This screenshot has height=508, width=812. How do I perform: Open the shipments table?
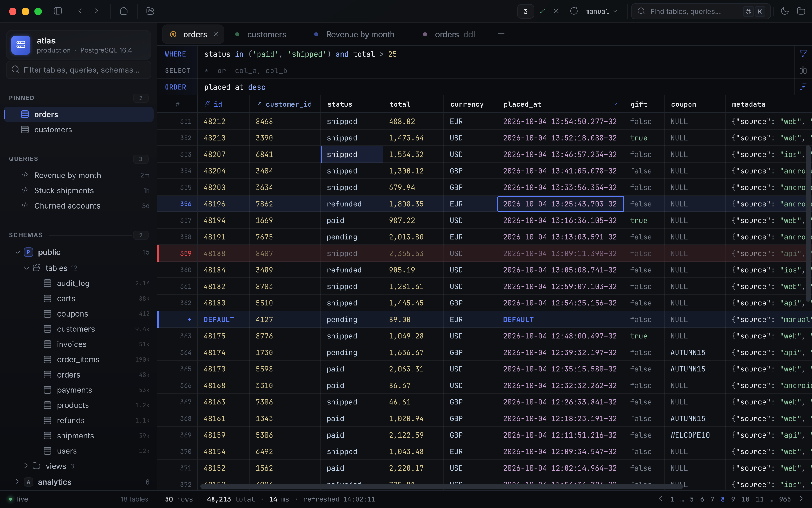pyautogui.click(x=79, y=435)
